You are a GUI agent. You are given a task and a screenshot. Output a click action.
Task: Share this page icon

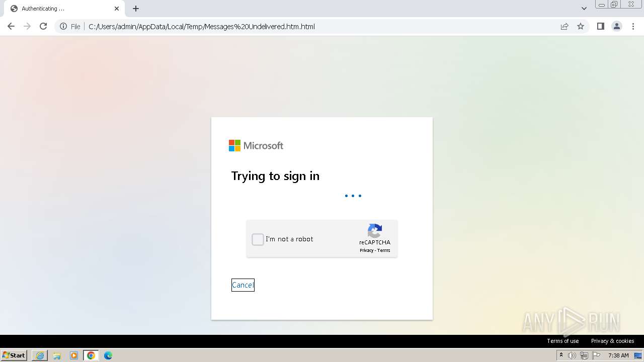tap(565, 27)
